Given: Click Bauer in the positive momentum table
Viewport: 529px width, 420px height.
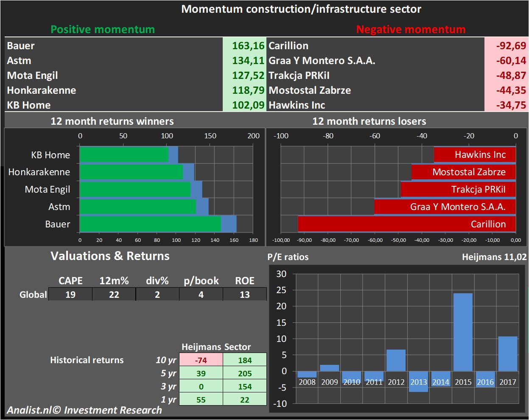Looking at the screenshot, I should pos(21,46).
